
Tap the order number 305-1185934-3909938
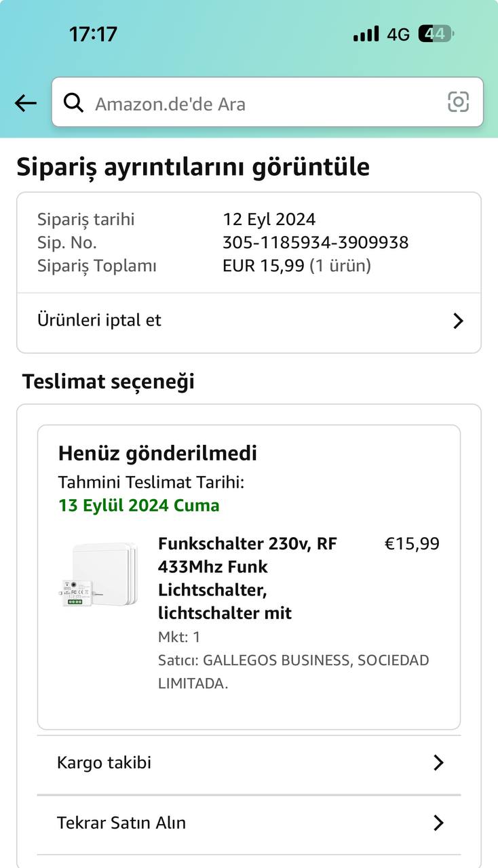point(315,243)
